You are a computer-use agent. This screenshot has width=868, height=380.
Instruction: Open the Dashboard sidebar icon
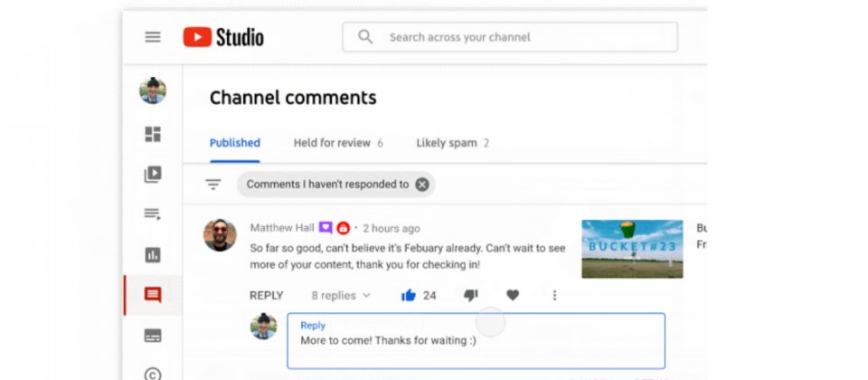153,135
